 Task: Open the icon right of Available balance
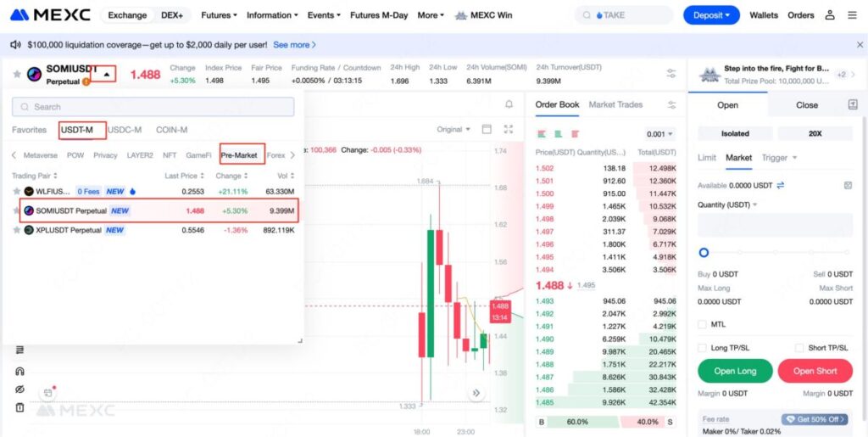[848, 186]
